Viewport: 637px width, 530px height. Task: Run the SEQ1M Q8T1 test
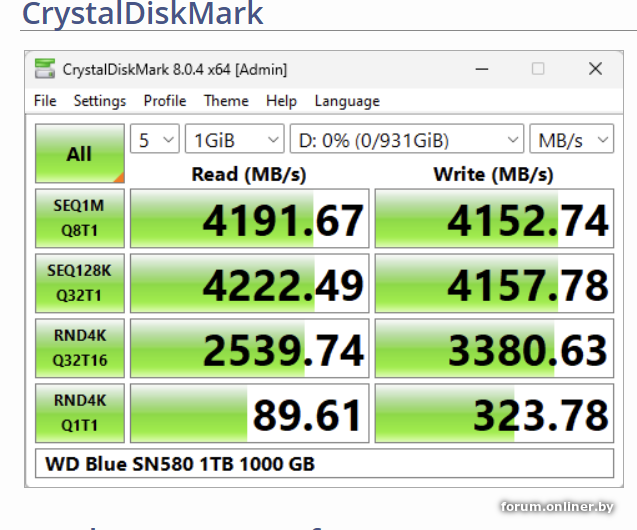coord(80,218)
